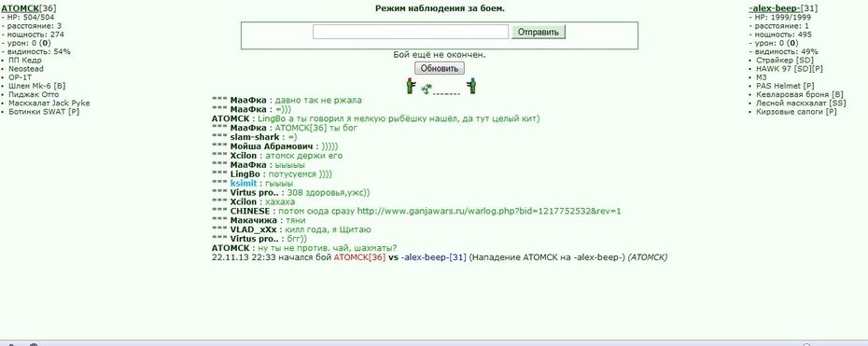This screenshot has width=868, height=346.
Task: Click the 'видимость: 49%' stat line
Action: (x=783, y=51)
